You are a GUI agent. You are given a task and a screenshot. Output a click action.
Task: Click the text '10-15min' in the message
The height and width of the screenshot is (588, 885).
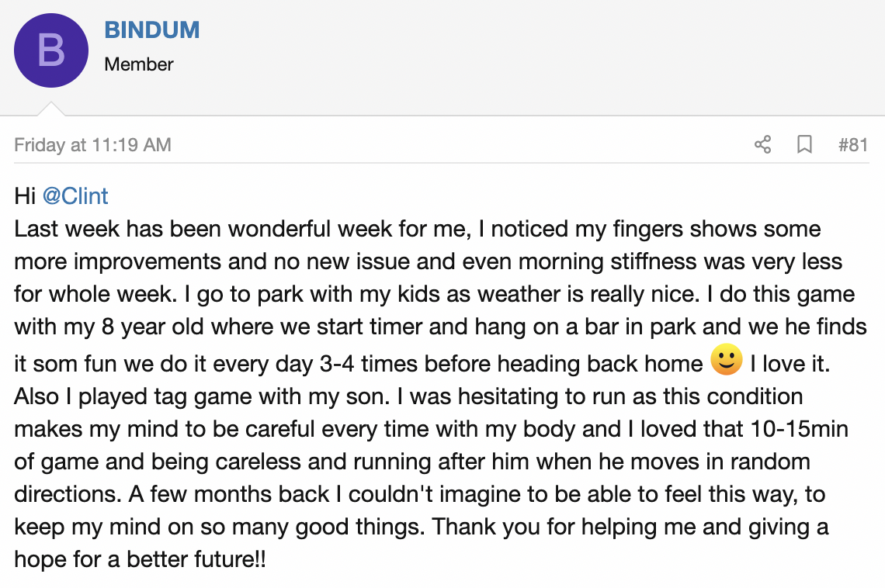click(799, 429)
